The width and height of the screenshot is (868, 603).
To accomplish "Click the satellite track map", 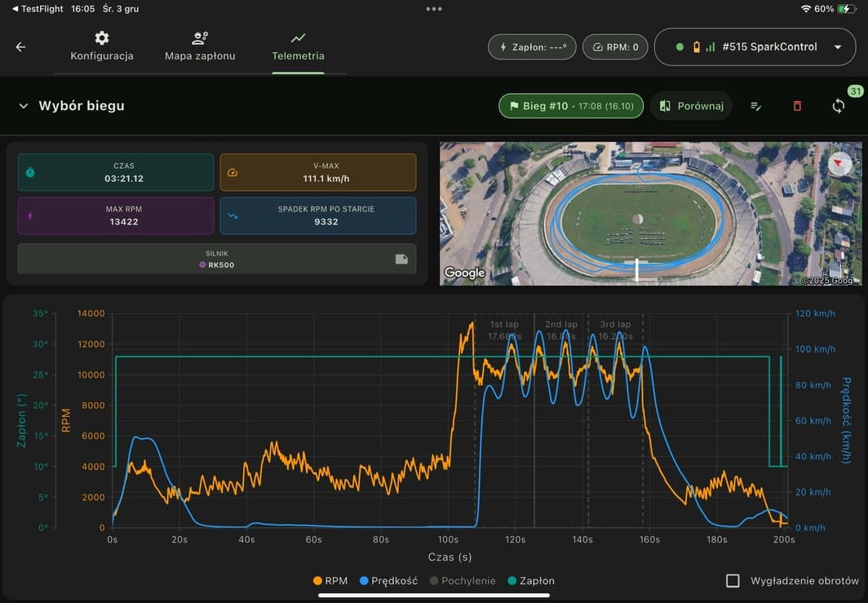I will [x=636, y=214].
